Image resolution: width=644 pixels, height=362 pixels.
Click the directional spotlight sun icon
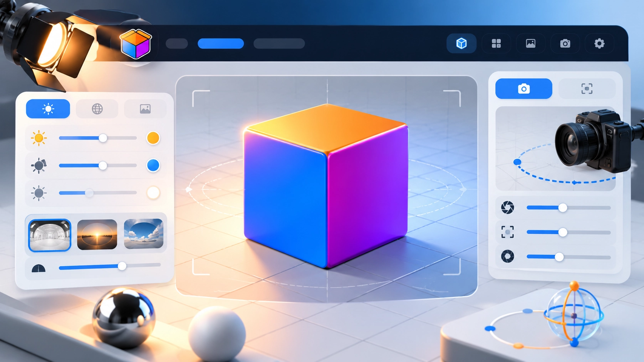(39, 165)
